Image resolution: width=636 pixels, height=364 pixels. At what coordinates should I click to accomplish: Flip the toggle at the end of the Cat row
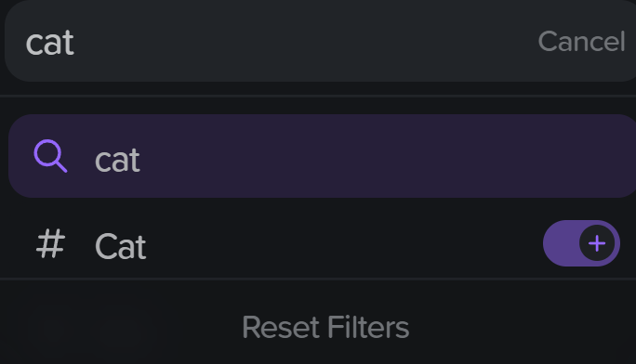click(581, 243)
